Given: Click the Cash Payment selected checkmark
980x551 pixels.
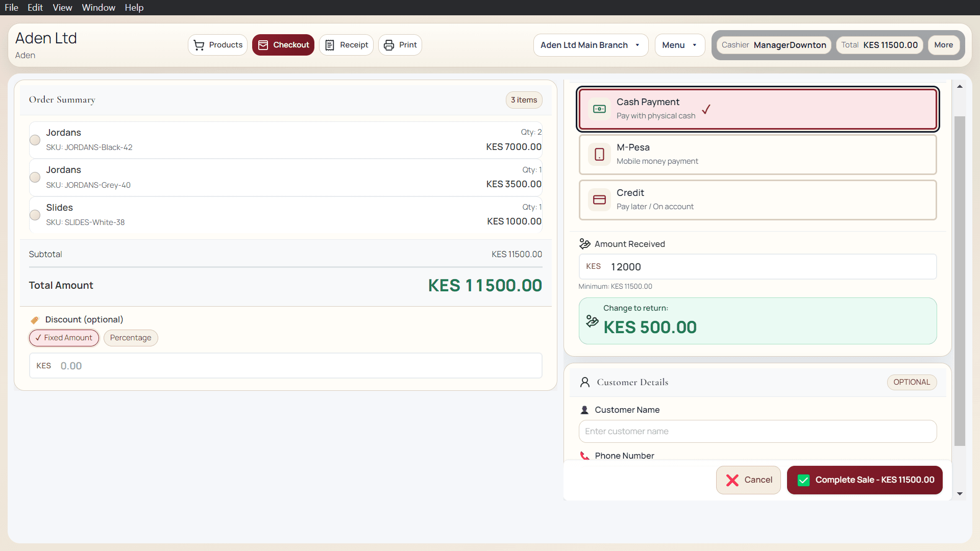Looking at the screenshot, I should (x=706, y=109).
